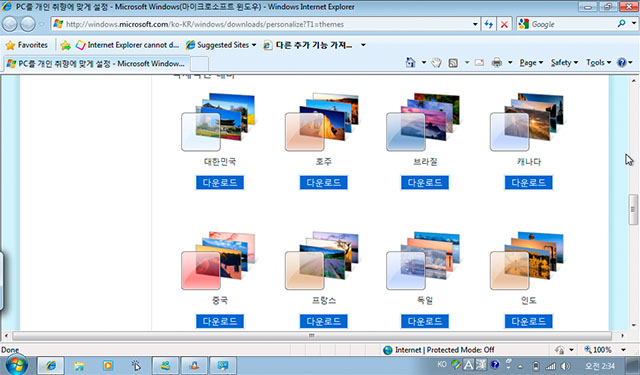Screen dimensions: 640x375
Task: Click the Forward navigation arrow
Action: point(27,24)
